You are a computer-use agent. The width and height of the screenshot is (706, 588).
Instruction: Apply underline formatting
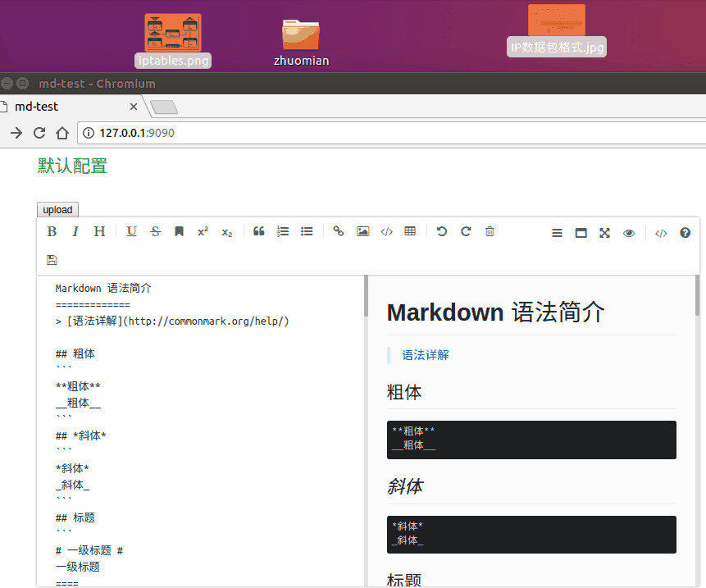pyautogui.click(x=131, y=232)
